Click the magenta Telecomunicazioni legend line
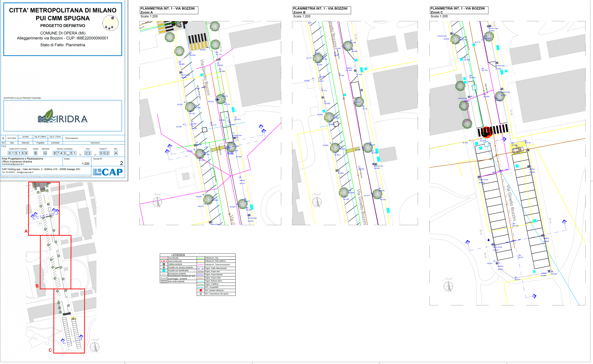This screenshot has height=364, width=593. (201, 265)
